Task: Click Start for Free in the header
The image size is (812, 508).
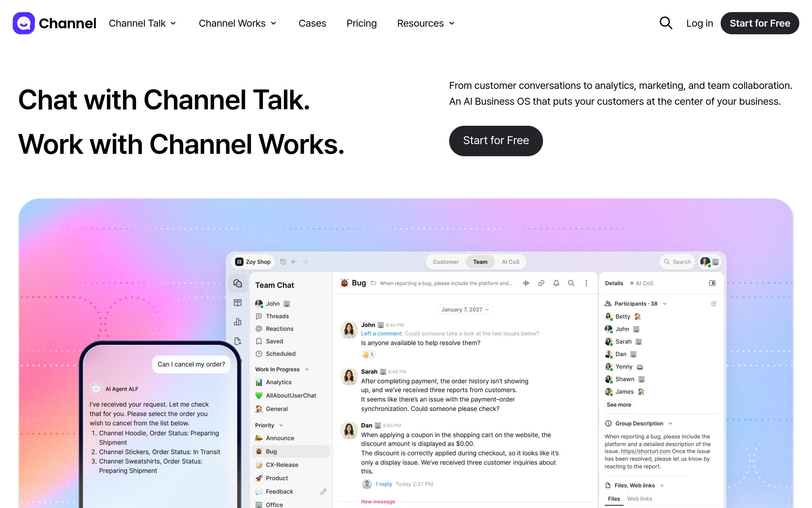Action: point(760,23)
